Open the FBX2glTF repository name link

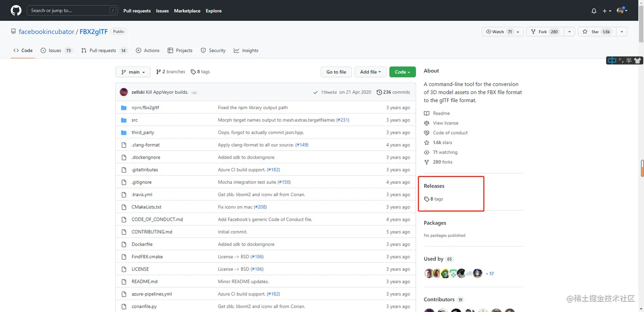pyautogui.click(x=93, y=32)
